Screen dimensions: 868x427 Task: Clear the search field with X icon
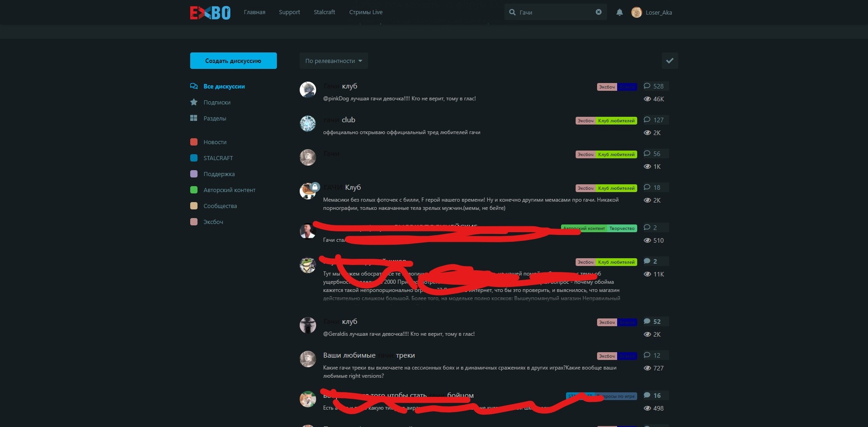pos(598,12)
